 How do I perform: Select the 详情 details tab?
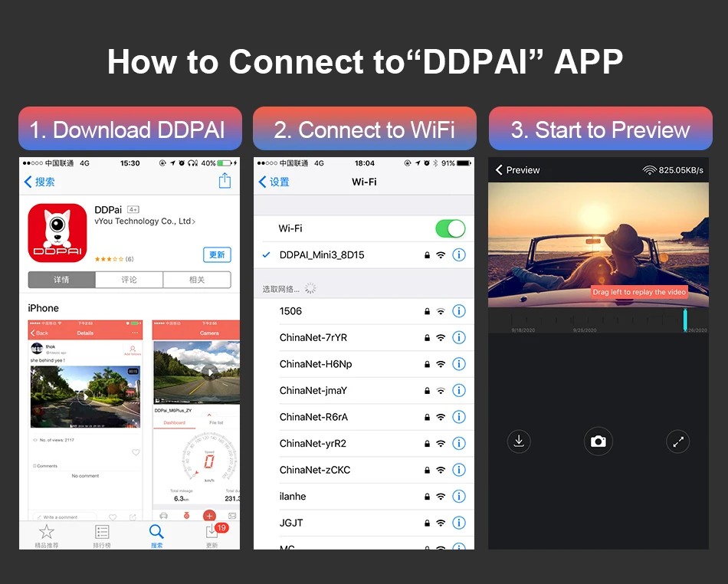tap(62, 280)
